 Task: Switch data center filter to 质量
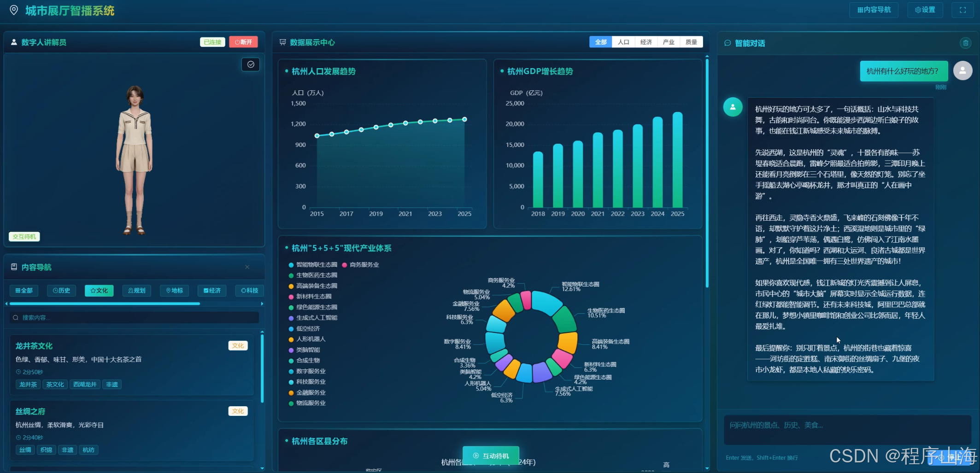coord(691,42)
